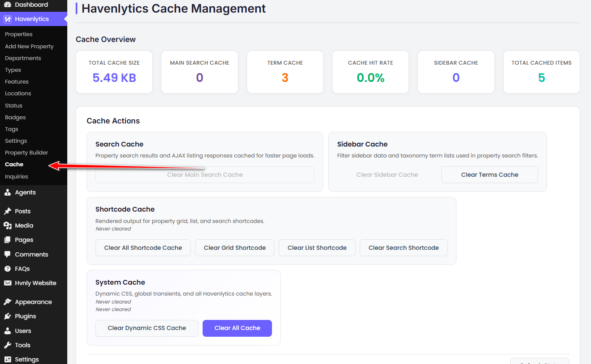591x364 pixels.
Task: Open the Posts menu label
Action: click(23, 211)
